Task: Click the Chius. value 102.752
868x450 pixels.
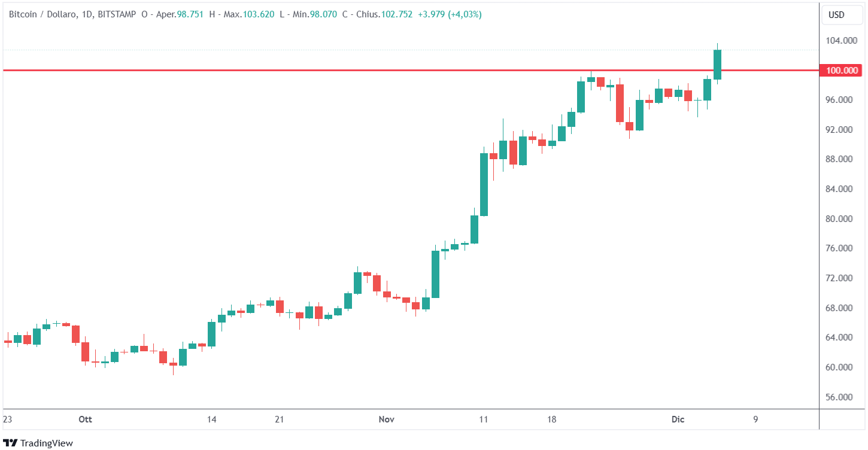Action: click(x=393, y=14)
